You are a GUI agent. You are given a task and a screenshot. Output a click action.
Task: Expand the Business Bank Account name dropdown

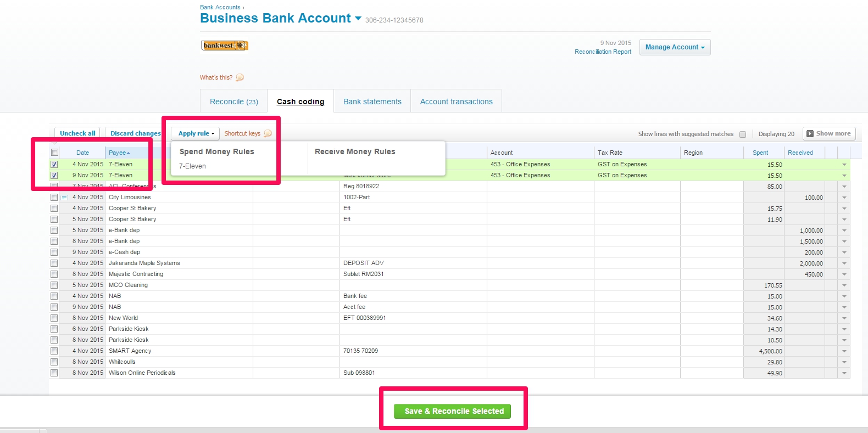(x=358, y=18)
